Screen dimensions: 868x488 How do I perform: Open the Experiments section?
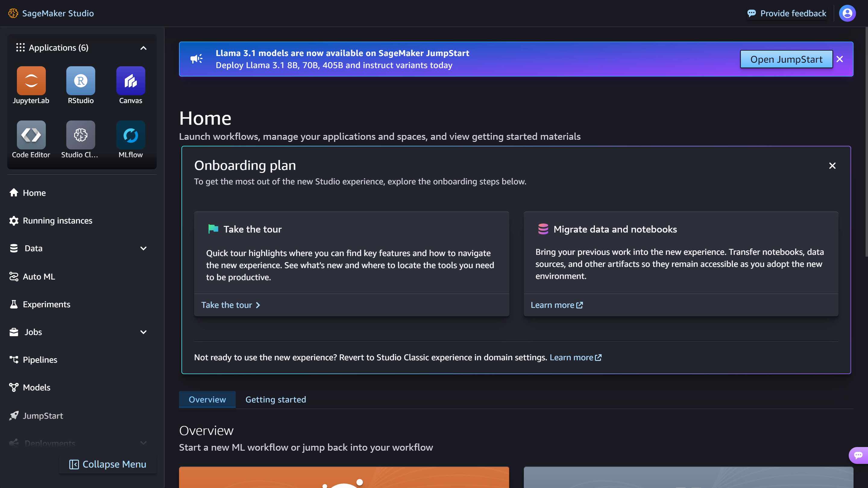[46, 304]
